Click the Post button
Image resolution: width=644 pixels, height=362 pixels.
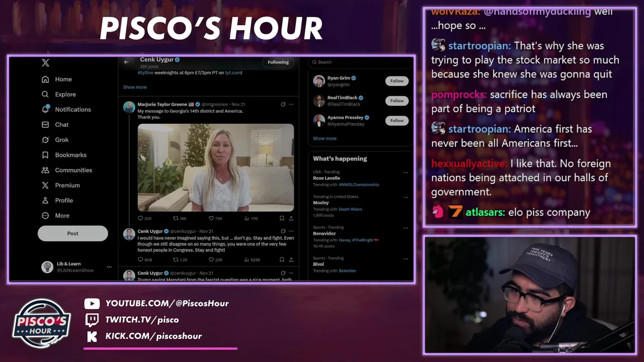point(73,233)
